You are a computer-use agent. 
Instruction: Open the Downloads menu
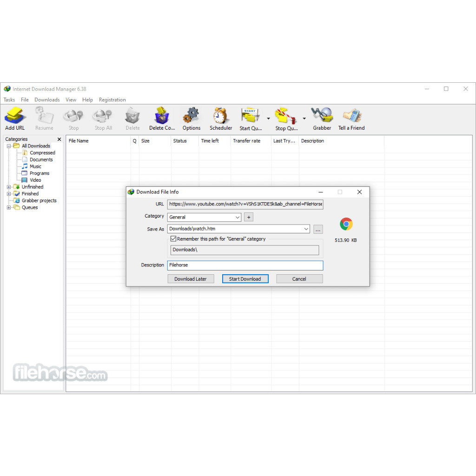[47, 100]
